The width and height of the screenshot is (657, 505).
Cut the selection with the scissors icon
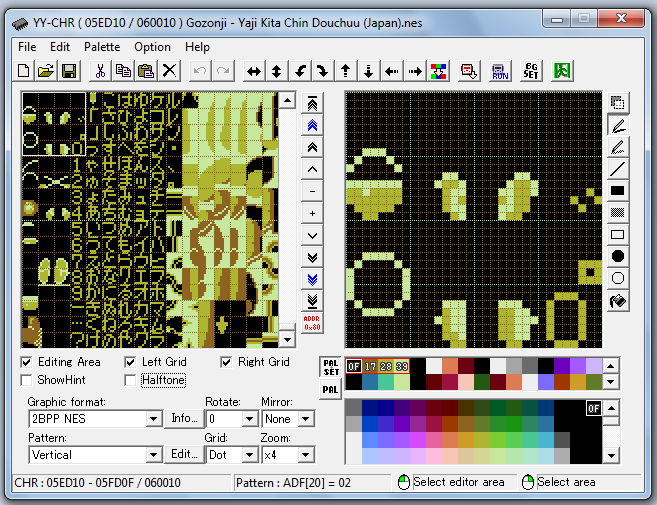pyautogui.click(x=100, y=71)
